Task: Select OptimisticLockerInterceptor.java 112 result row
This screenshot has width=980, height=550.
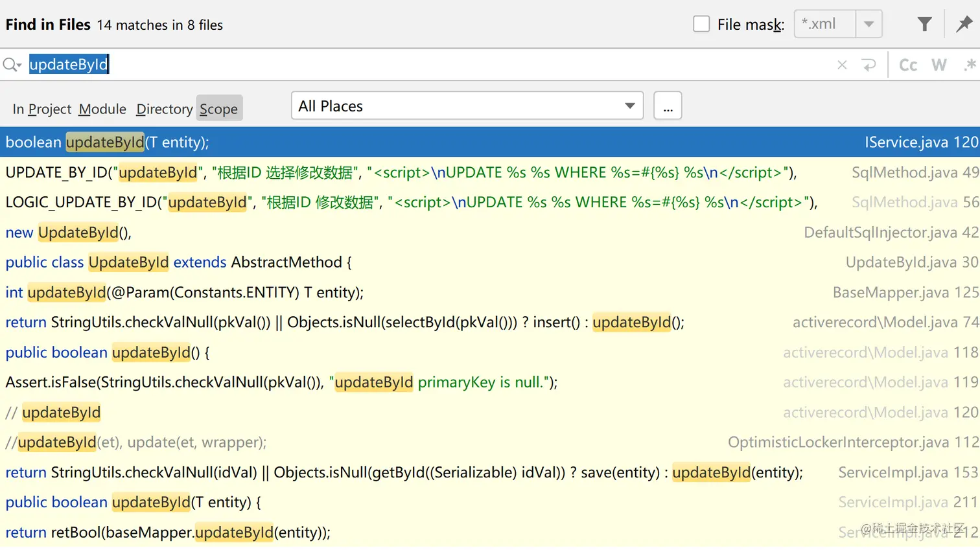Action: [490, 442]
